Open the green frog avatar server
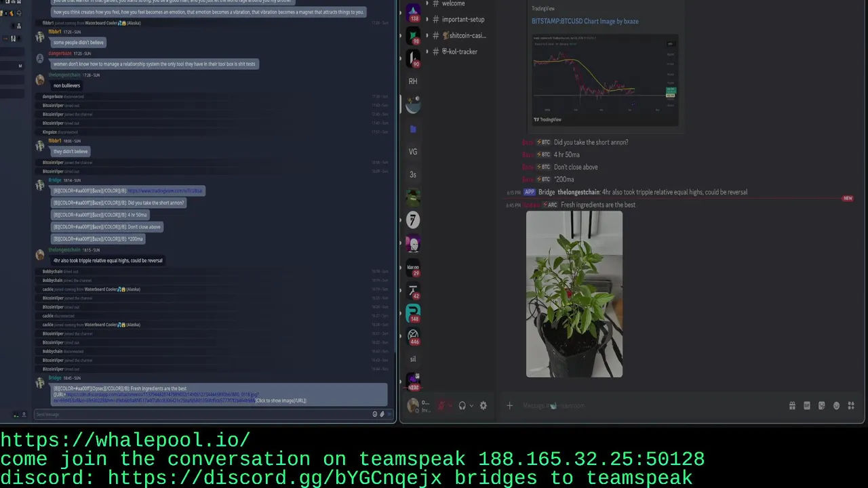Viewport: 868px width, 488px height. pos(413,197)
